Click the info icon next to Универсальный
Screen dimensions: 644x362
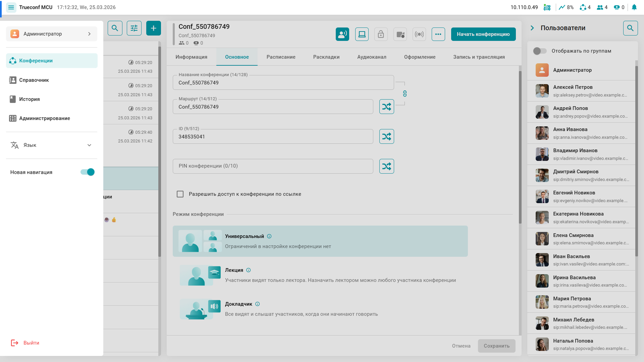click(x=269, y=236)
